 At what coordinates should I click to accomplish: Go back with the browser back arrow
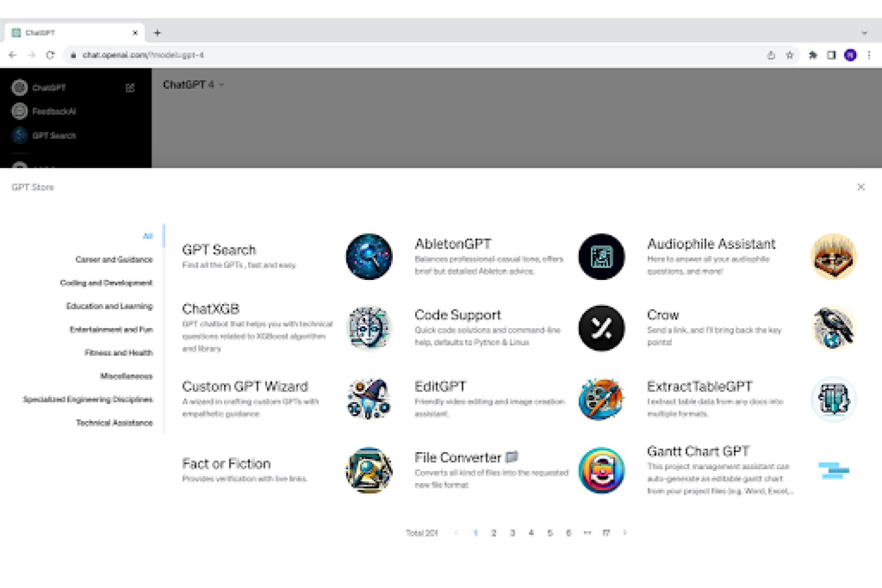(12, 55)
